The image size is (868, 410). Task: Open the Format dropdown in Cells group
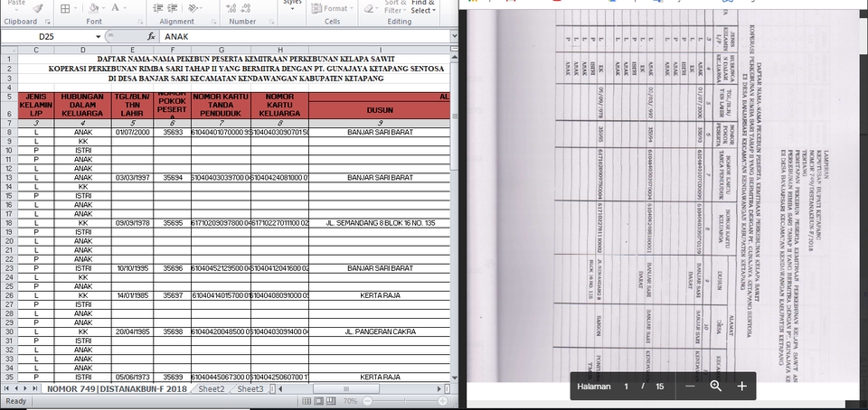click(330, 8)
